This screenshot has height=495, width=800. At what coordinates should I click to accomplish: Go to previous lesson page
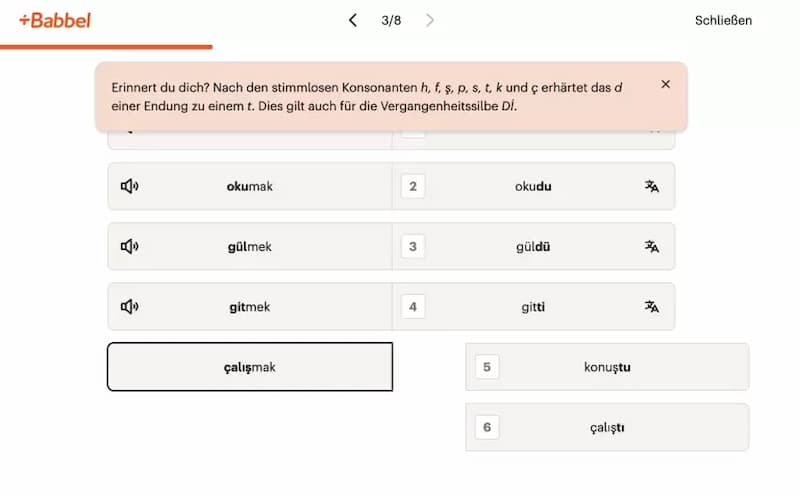(352, 20)
